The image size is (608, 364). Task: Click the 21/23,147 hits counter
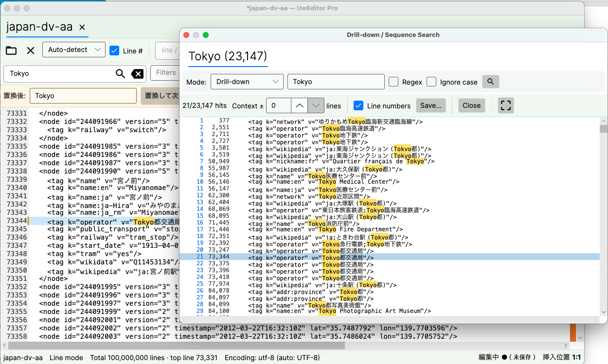(x=205, y=105)
